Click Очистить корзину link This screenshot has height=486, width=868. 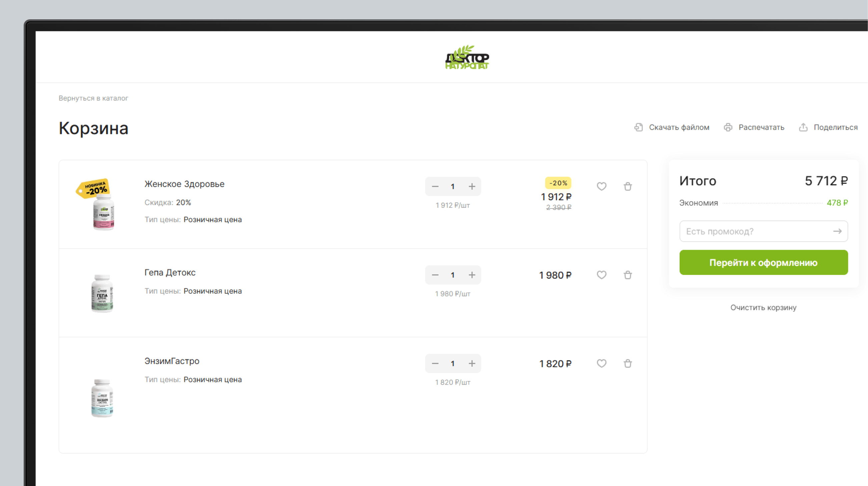coord(763,307)
